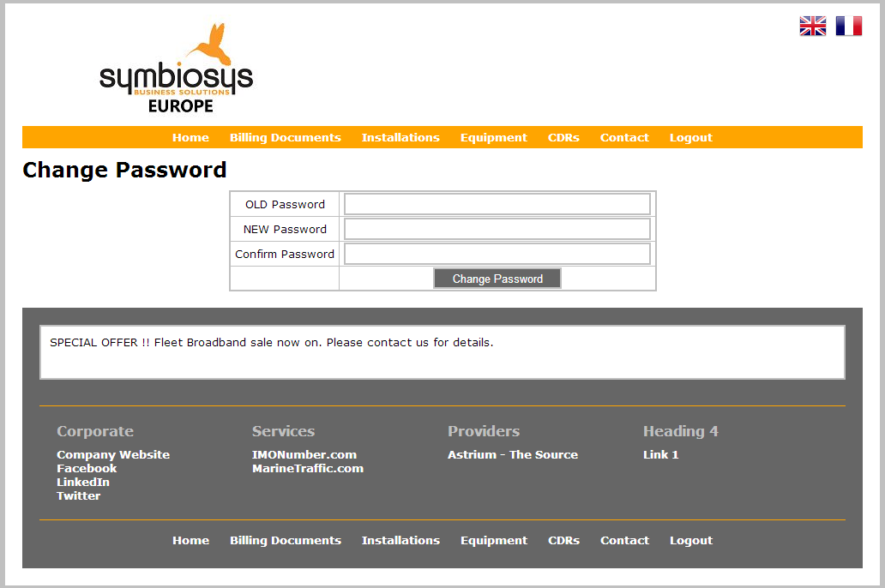Click Contact in the bottom footer menu
The image size is (885, 588).
[x=624, y=541]
